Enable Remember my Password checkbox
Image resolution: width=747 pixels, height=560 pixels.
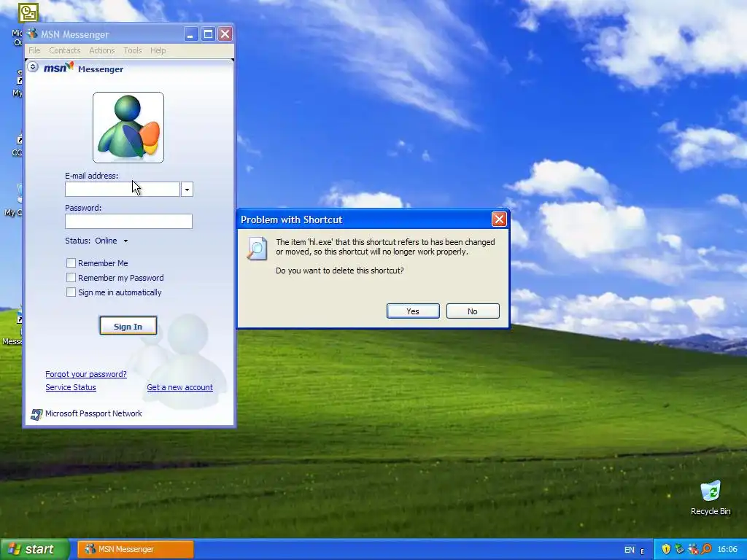pyautogui.click(x=71, y=278)
